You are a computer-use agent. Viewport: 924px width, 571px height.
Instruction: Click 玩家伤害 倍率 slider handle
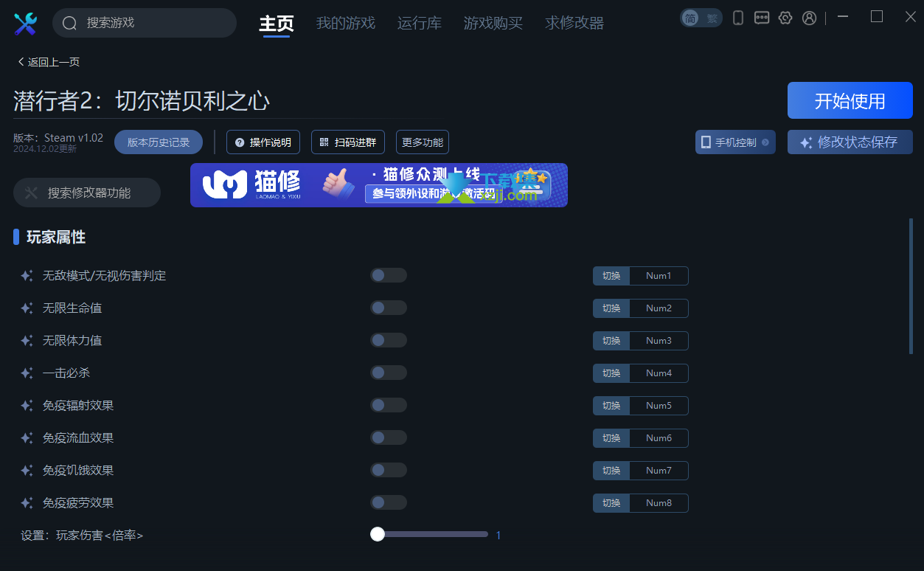[x=378, y=534]
